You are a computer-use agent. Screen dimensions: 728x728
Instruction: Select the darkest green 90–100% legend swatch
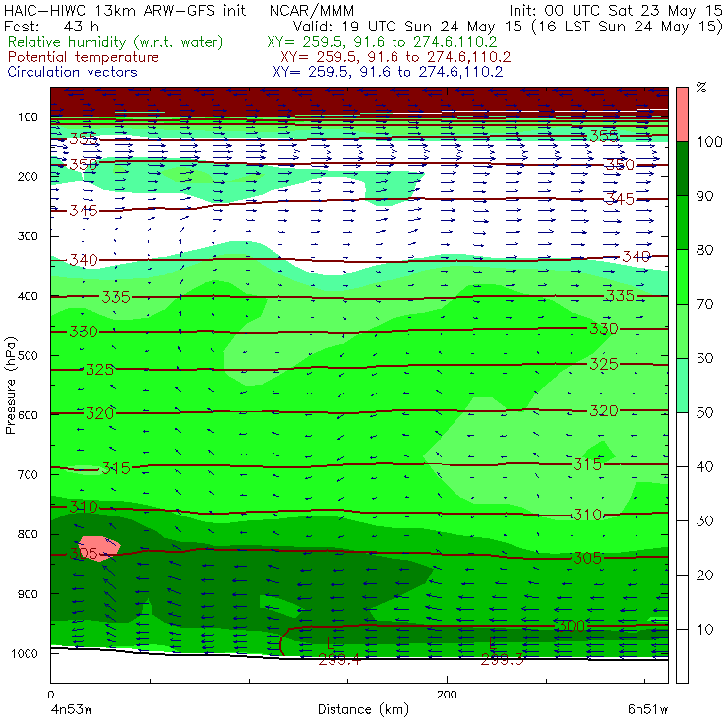tap(682, 168)
